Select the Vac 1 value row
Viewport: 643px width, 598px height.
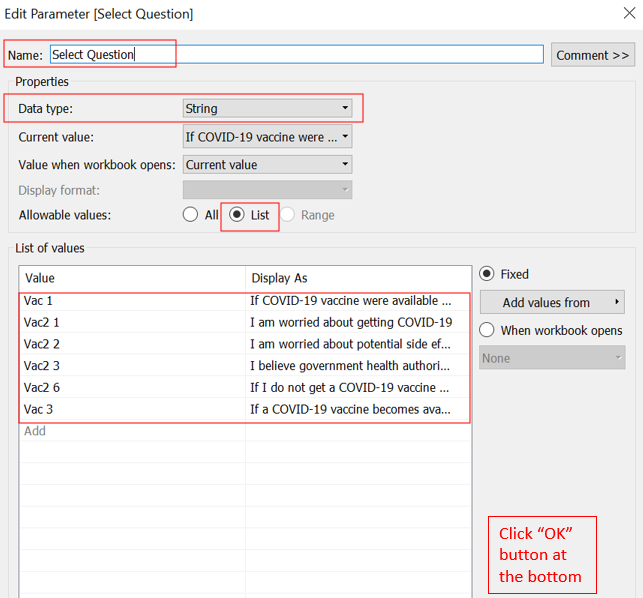tap(42, 300)
